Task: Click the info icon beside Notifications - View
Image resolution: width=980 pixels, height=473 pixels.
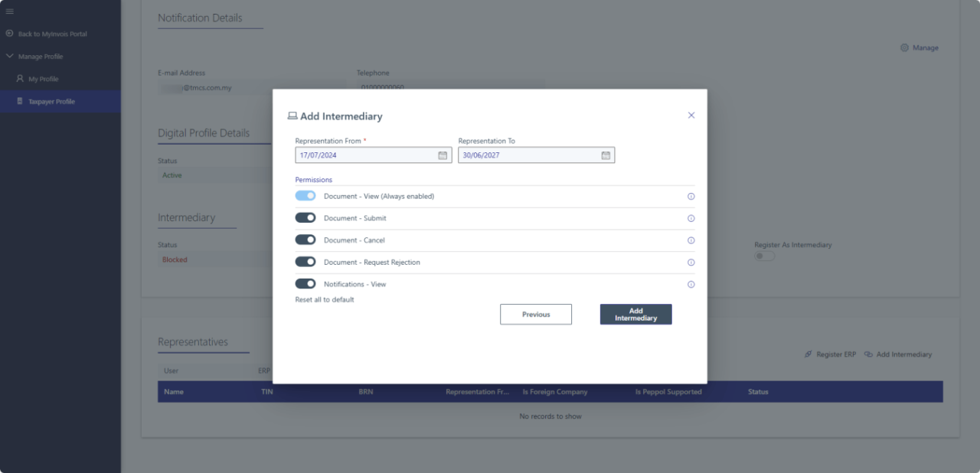Action: coord(691,284)
